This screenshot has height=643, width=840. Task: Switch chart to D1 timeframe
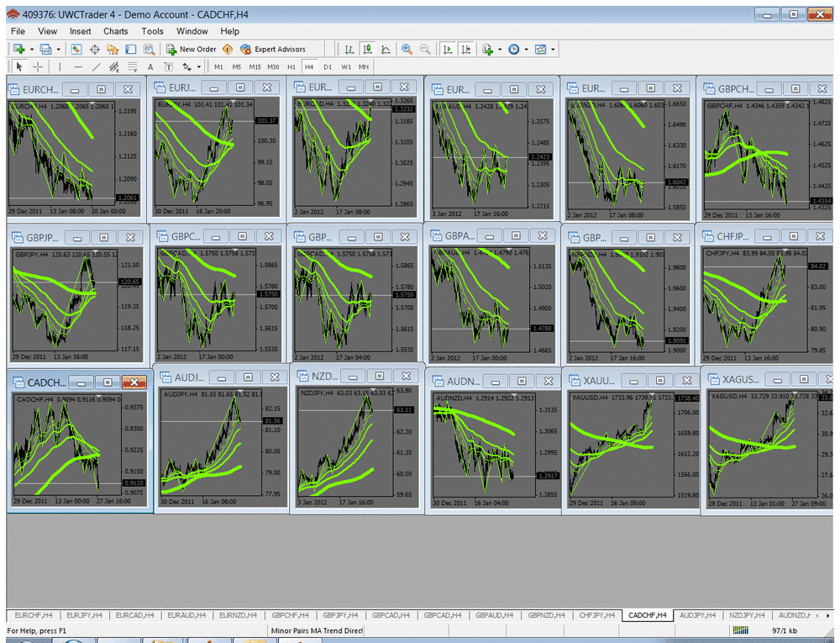coord(328,67)
